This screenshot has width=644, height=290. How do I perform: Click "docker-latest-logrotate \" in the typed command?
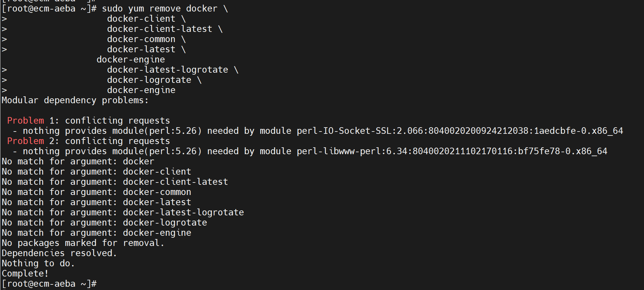(x=173, y=70)
